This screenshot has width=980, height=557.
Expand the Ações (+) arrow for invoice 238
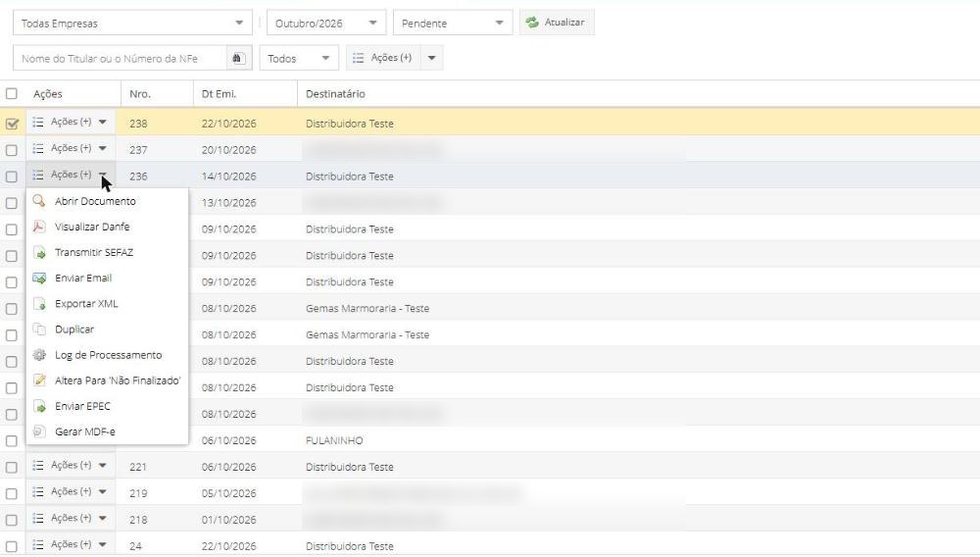pyautogui.click(x=103, y=122)
